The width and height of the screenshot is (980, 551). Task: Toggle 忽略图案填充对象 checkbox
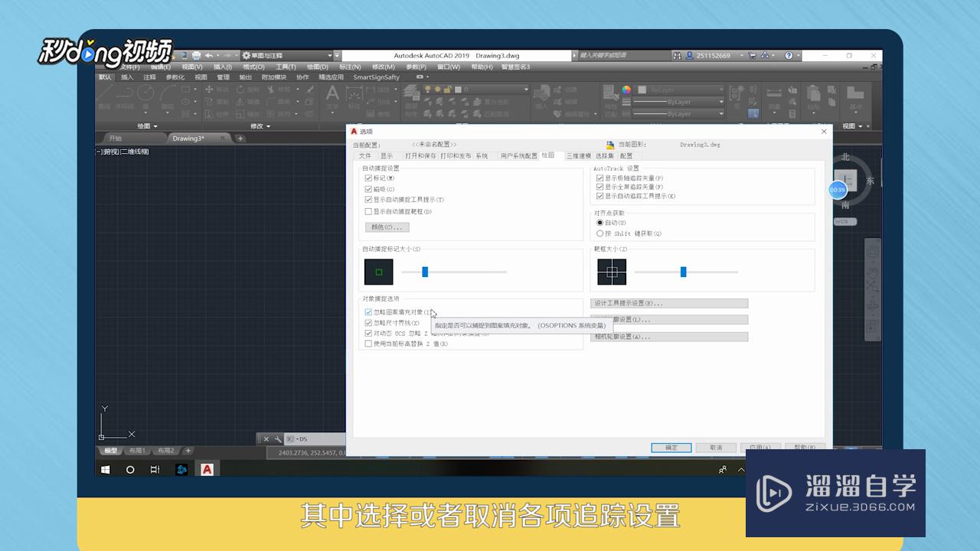(369, 312)
